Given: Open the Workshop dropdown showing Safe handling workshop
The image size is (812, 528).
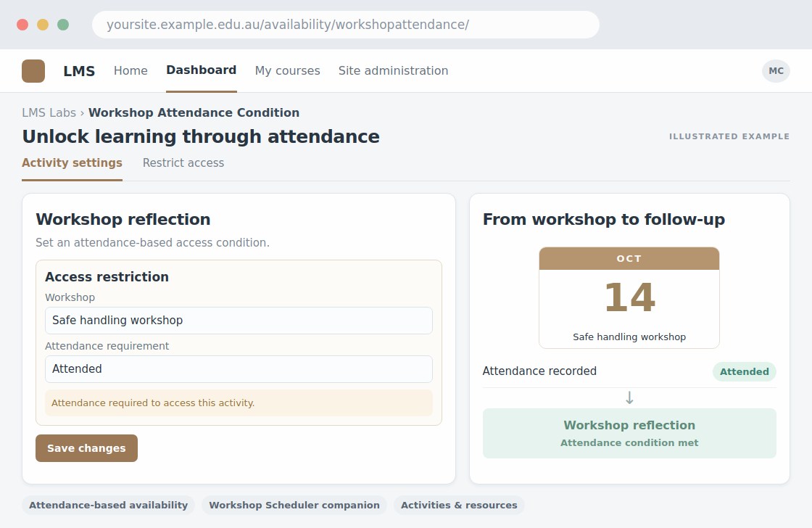Looking at the screenshot, I should [239, 321].
